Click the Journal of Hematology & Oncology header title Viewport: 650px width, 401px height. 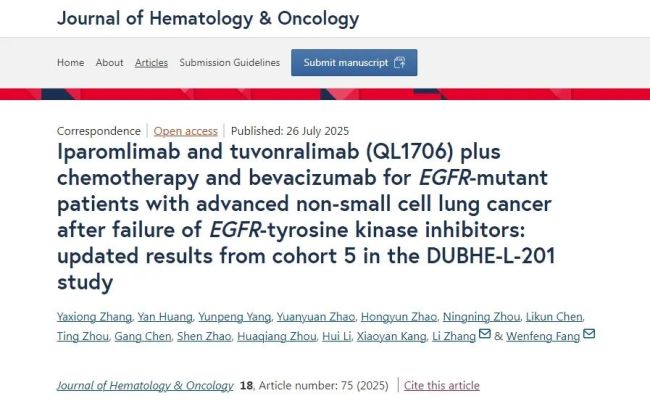(x=208, y=19)
